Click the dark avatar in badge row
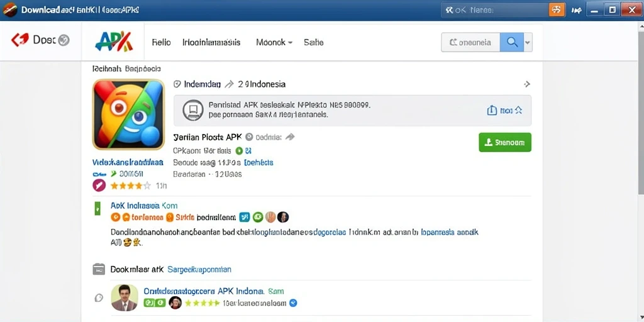Image resolution: width=644 pixels, height=322 pixels. [x=283, y=217]
